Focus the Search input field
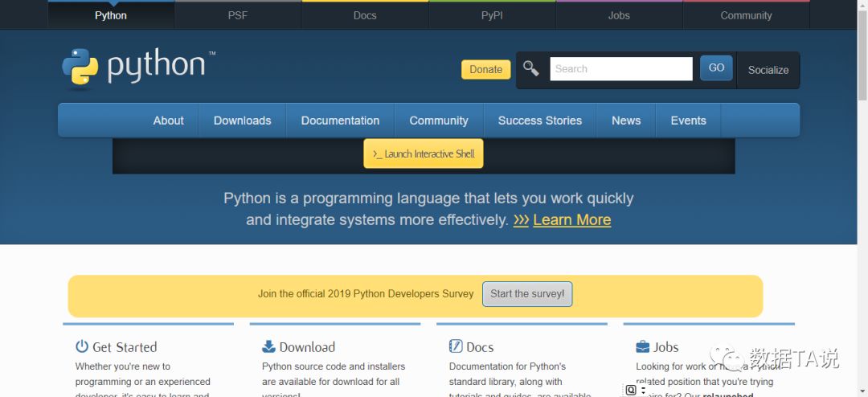Viewport: 868px width, 397px height. (x=620, y=69)
